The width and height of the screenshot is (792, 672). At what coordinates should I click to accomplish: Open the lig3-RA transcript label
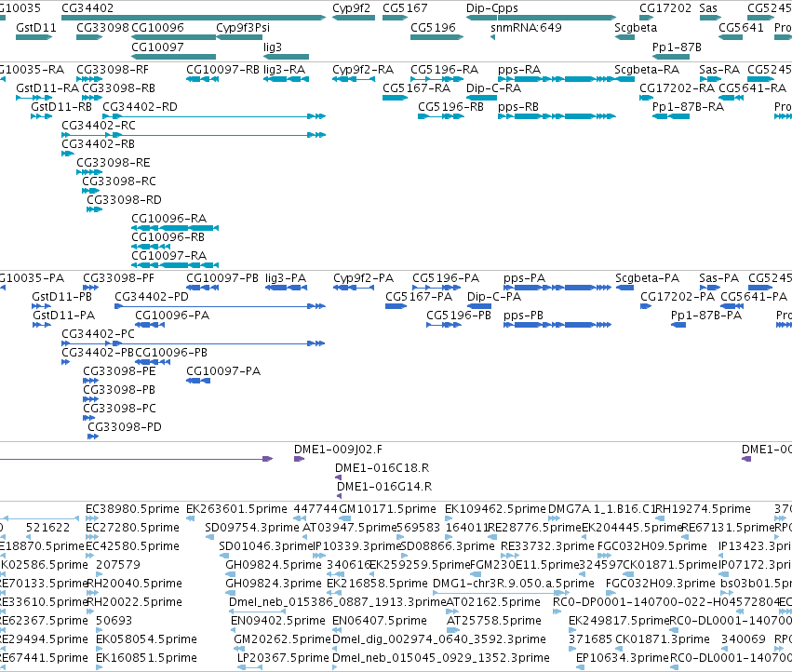(x=285, y=69)
